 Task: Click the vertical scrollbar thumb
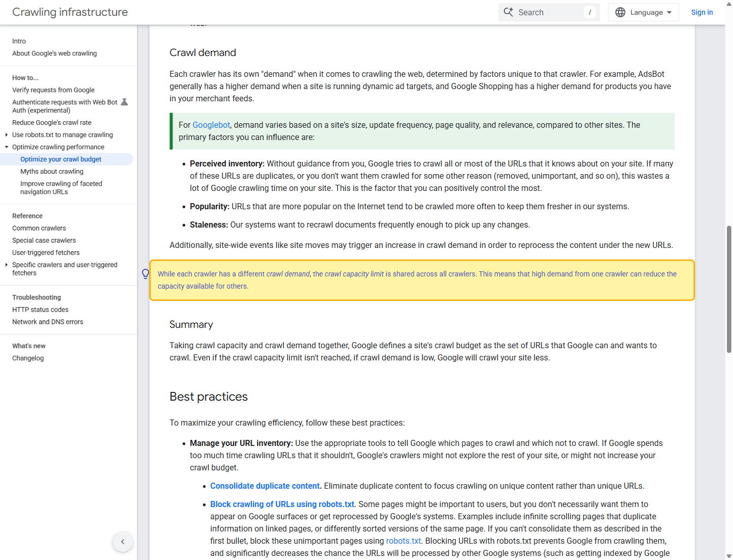coord(729,289)
